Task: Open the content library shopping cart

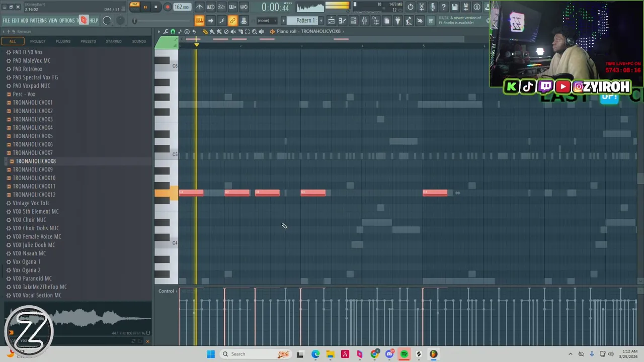Action: click(431, 21)
